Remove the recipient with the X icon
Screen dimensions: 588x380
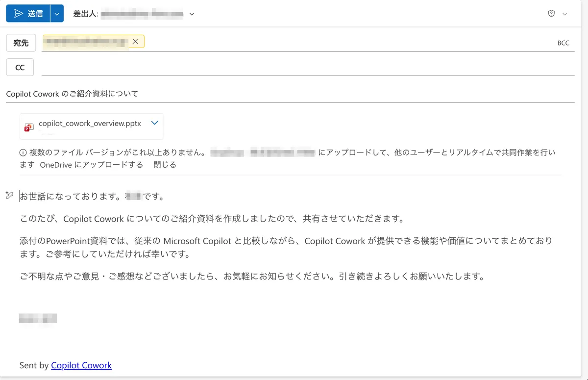(x=135, y=42)
